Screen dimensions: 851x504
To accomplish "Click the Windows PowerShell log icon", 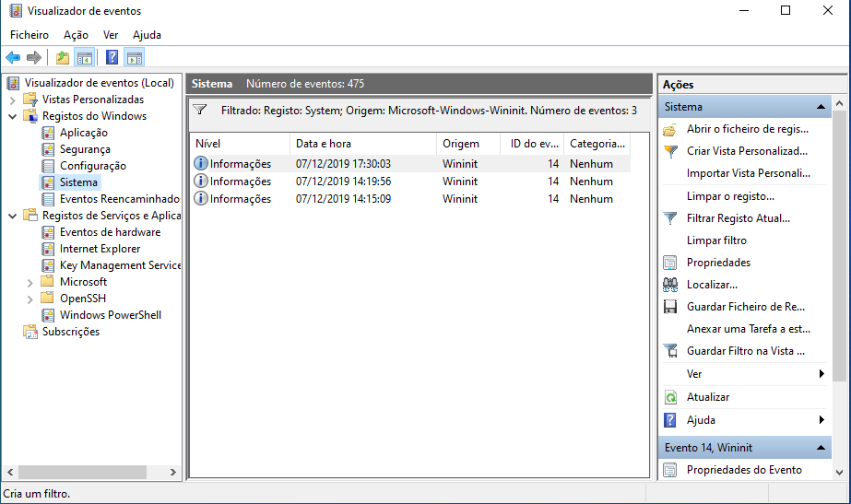I will (48, 315).
